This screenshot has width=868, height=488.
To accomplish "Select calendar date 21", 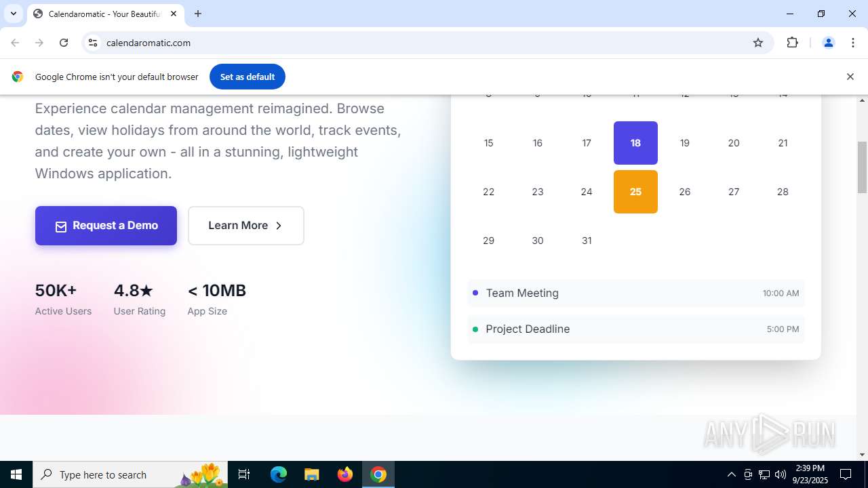I will point(783,143).
